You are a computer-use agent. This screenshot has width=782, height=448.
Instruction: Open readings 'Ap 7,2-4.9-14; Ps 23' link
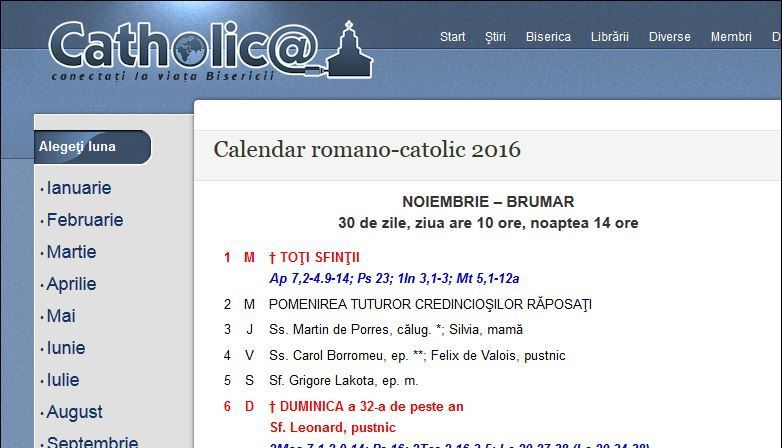[x=394, y=278]
